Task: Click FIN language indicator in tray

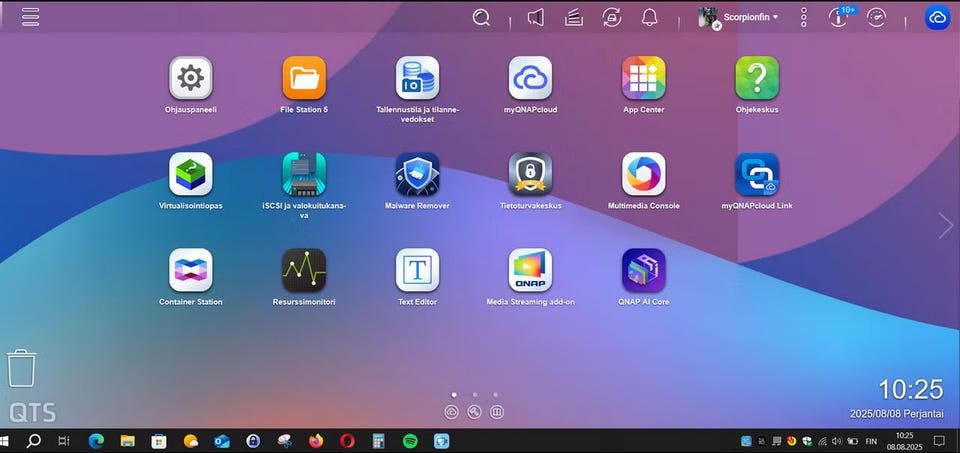Action: (x=871, y=441)
